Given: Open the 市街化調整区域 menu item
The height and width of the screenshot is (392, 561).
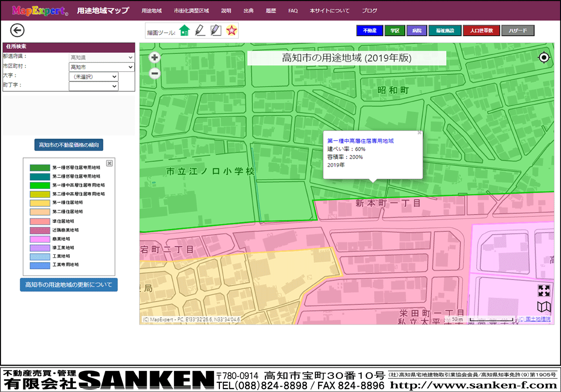Looking at the screenshot, I should (x=191, y=10).
